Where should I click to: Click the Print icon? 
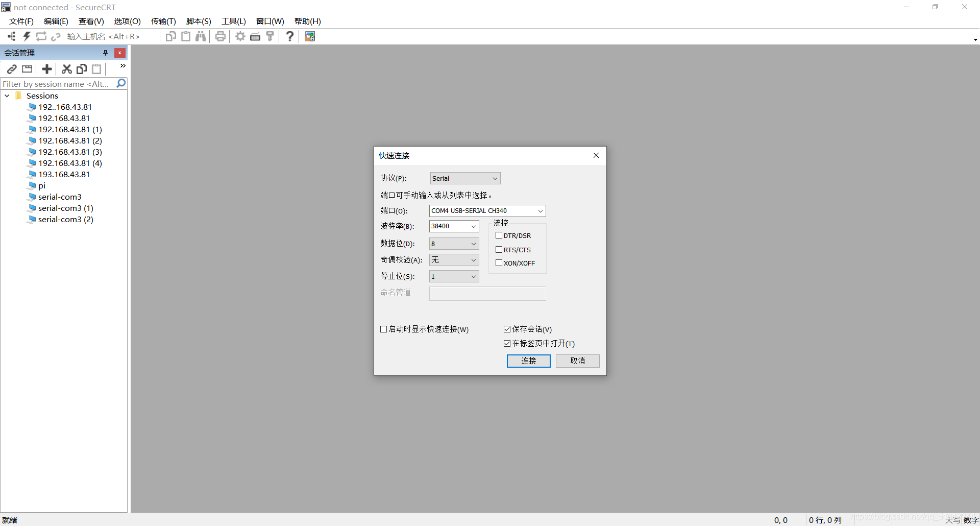[220, 36]
